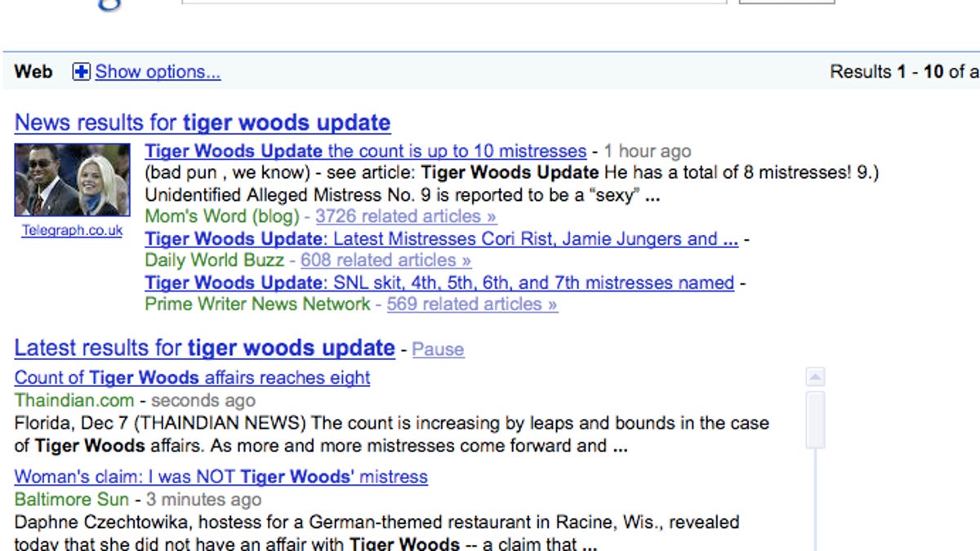The image size is (980, 551).
Task: Open 'Count of Tiger Woods affairs reaches eight'
Action: point(192,377)
